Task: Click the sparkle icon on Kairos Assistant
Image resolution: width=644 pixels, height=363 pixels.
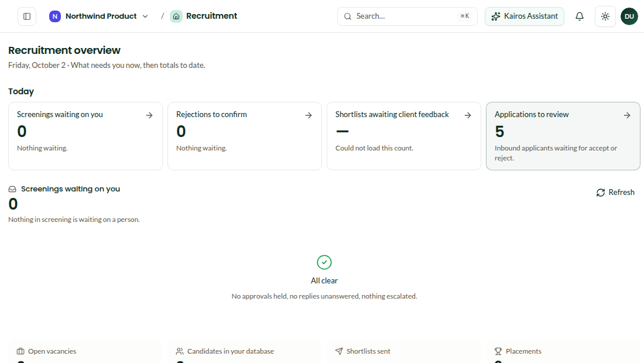Action: (x=496, y=16)
